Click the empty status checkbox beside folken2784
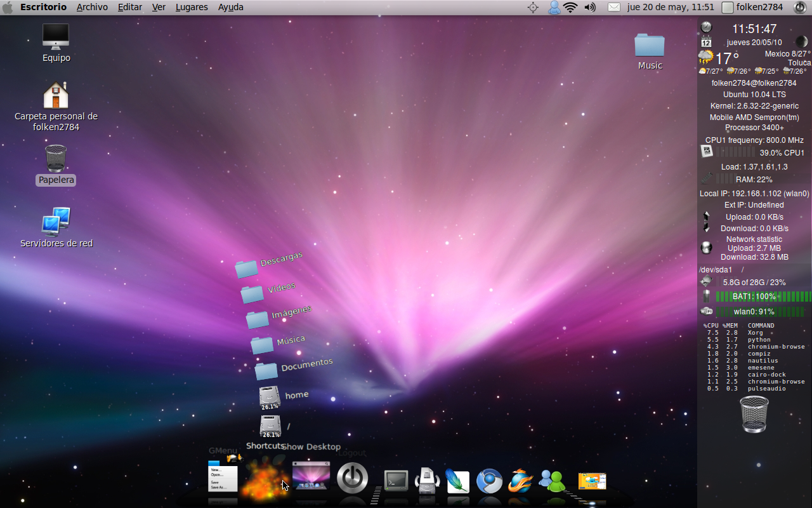This screenshot has width=812, height=508. tap(728, 7)
